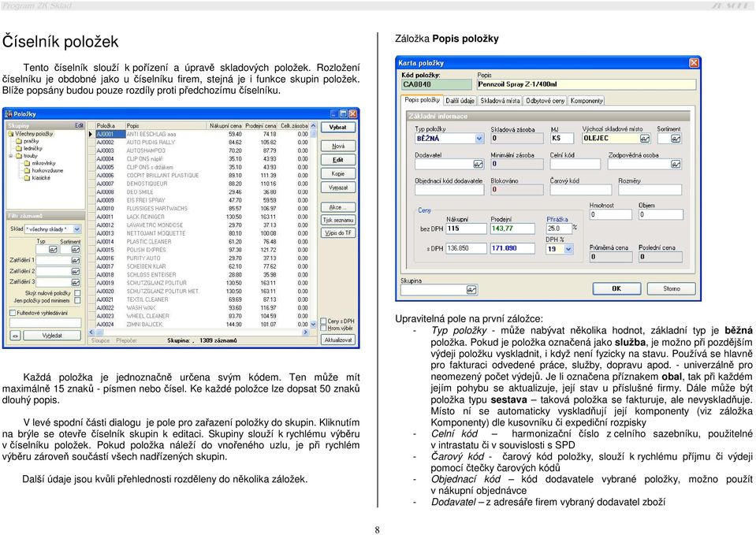Image resolution: width=756 pixels, height=535 pixels.
Task: Close the Karta položky dialog
Action: coord(693,63)
